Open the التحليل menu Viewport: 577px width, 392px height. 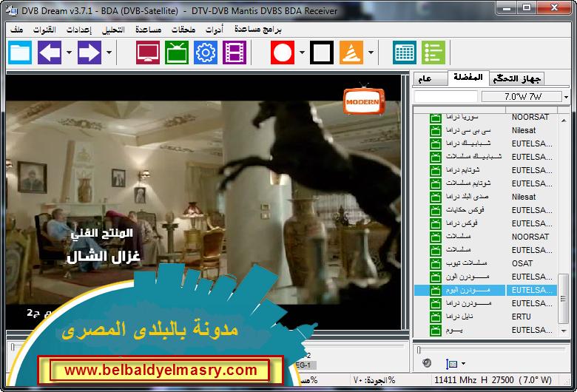(x=113, y=30)
